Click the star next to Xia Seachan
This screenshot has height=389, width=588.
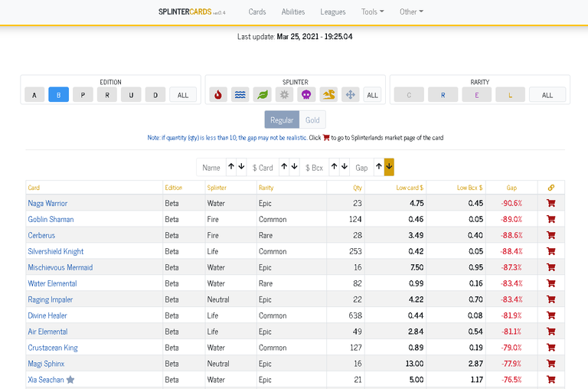coord(70,380)
